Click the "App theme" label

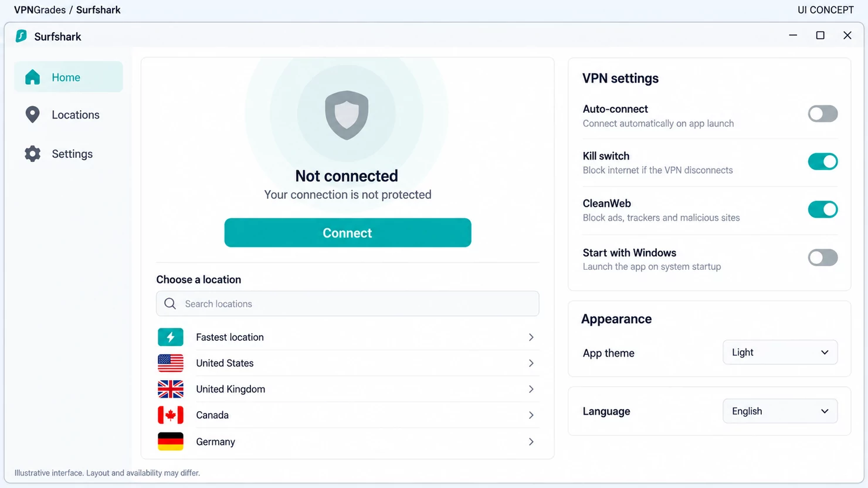point(609,353)
